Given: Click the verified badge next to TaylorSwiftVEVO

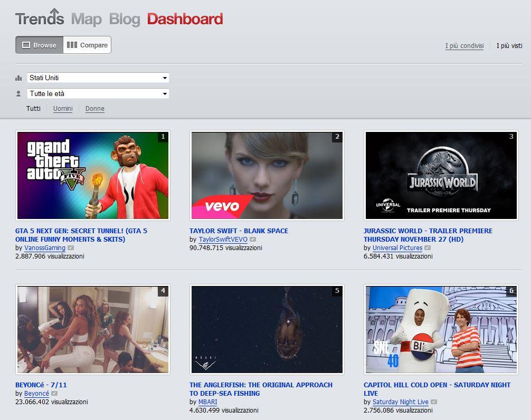Looking at the screenshot, I should (252, 240).
